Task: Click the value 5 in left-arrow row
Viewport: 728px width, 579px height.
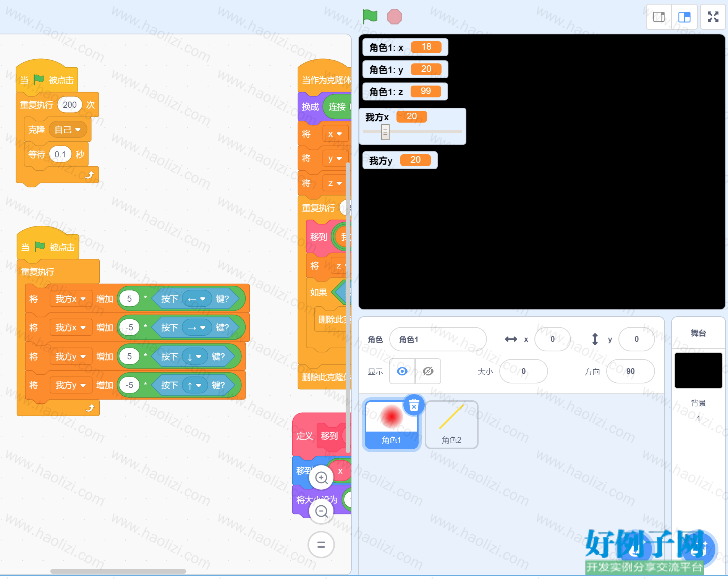Action: (x=129, y=299)
